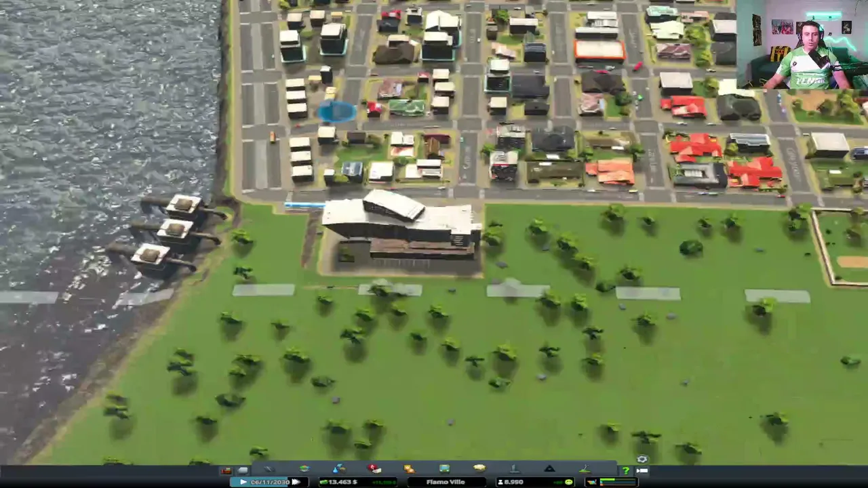Open the Public Transport menu
This screenshot has width=868, height=488.
pyautogui.click(x=444, y=469)
